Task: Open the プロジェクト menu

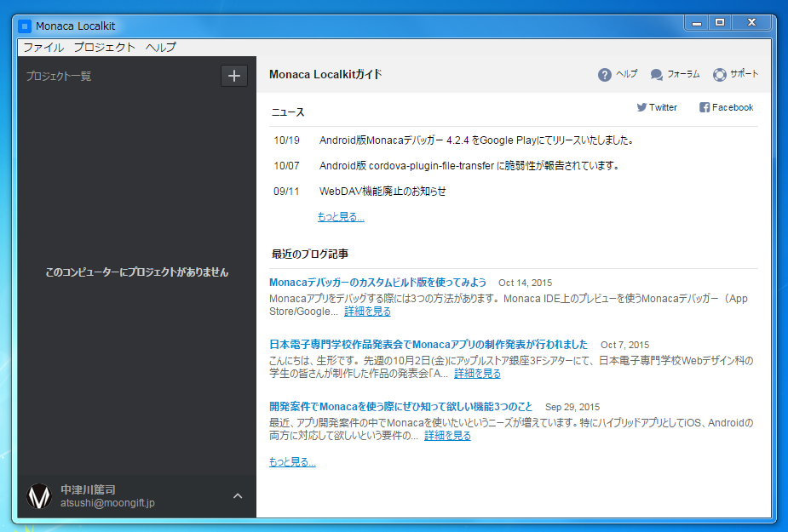Action: pyautogui.click(x=104, y=47)
